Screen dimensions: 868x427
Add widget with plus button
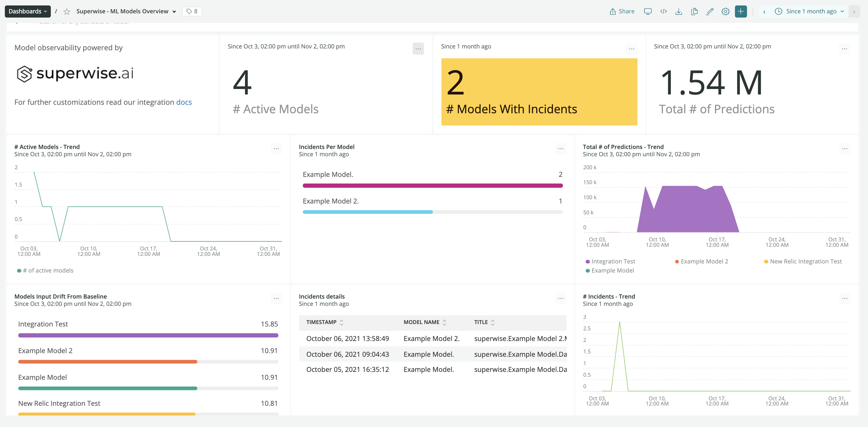(x=741, y=12)
